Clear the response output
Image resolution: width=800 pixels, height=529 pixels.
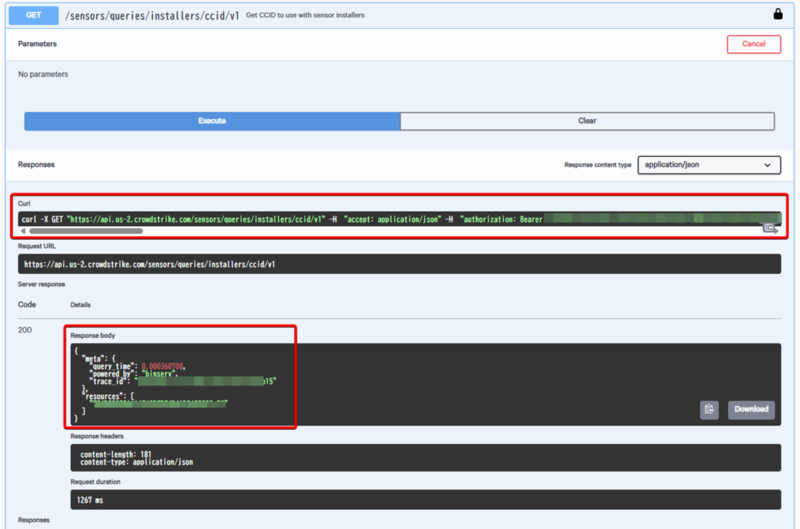point(587,121)
